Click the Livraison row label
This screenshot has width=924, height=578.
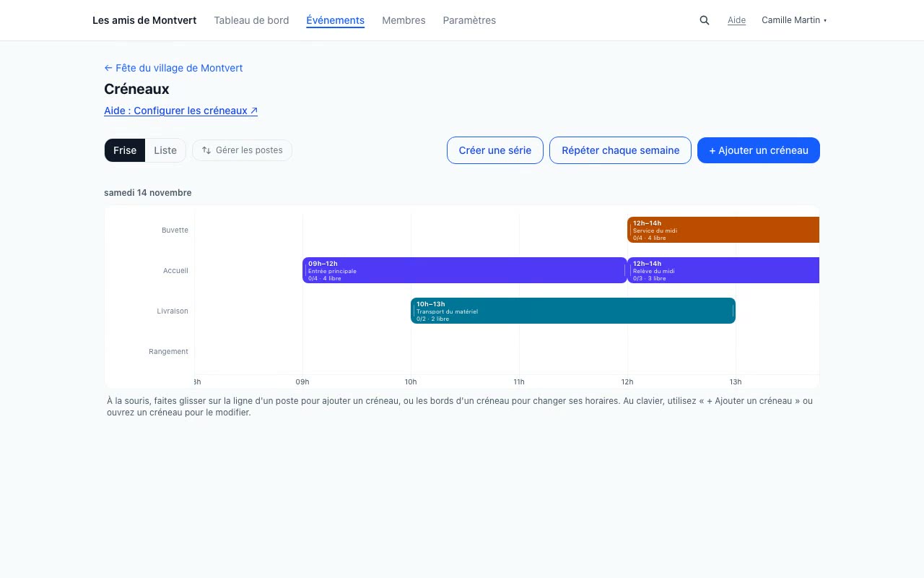(x=173, y=311)
